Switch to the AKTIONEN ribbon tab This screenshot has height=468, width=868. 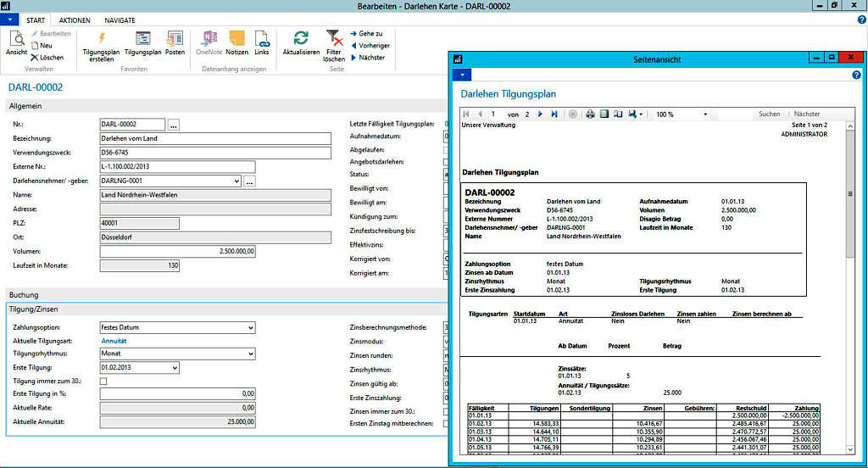75,19
